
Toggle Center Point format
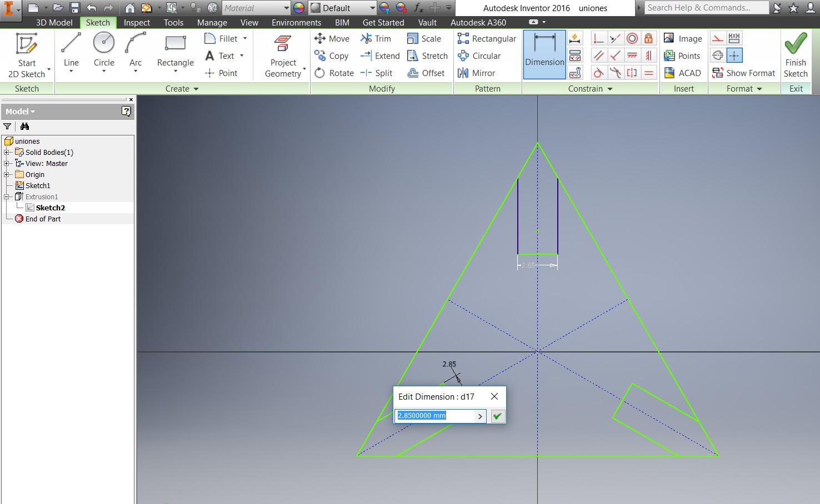pyautogui.click(x=734, y=56)
